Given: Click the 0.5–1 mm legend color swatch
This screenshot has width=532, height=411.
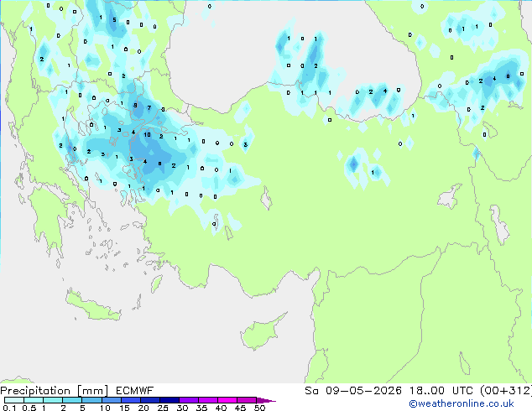Looking at the screenshot, I should click(34, 400).
